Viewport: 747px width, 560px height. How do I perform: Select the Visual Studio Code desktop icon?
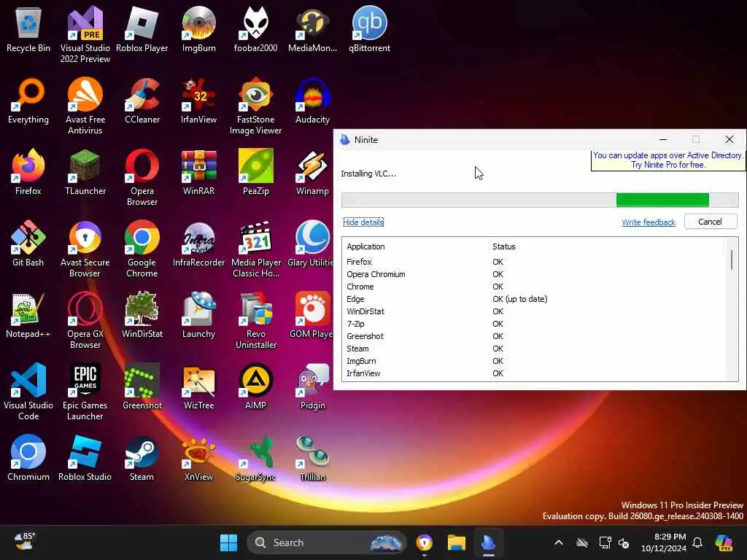tap(28, 392)
